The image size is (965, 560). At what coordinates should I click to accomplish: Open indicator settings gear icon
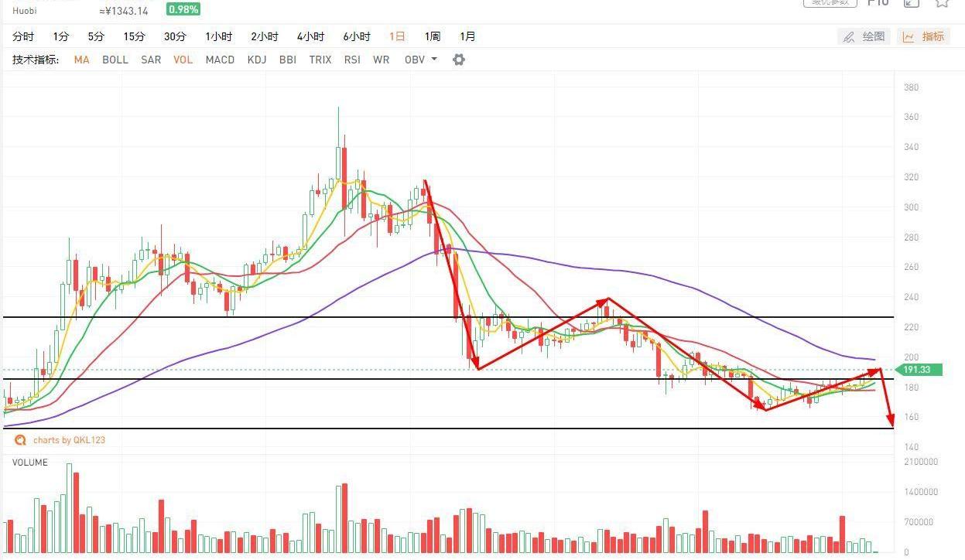click(459, 60)
